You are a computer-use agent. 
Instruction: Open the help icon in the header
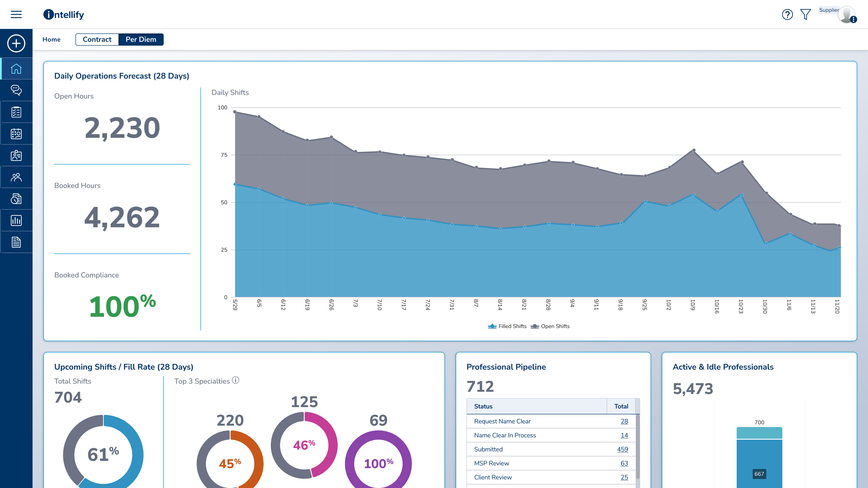(x=788, y=14)
